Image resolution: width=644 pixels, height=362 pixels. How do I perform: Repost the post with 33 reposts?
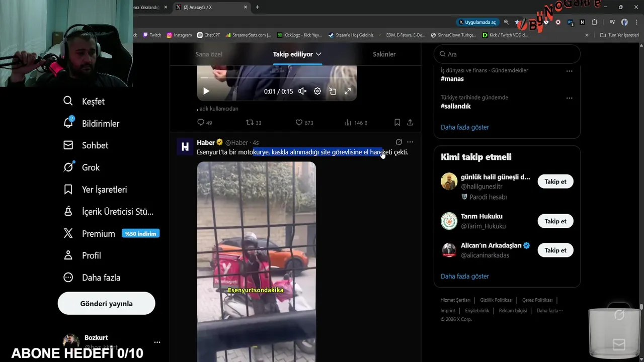(x=254, y=123)
